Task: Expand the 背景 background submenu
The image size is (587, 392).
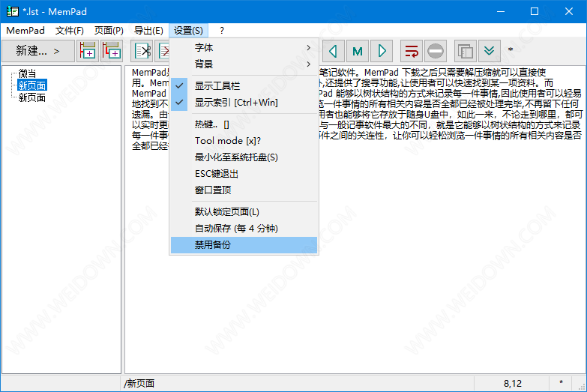Action: pyautogui.click(x=244, y=64)
